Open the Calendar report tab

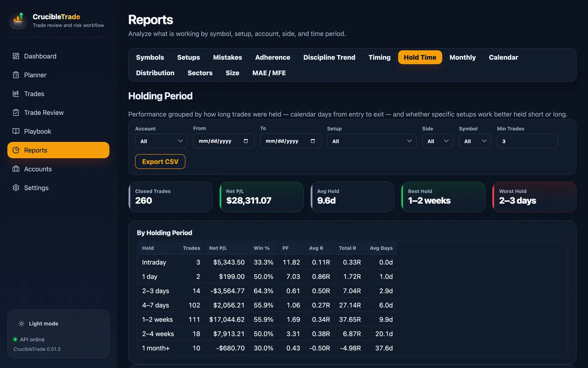click(503, 57)
